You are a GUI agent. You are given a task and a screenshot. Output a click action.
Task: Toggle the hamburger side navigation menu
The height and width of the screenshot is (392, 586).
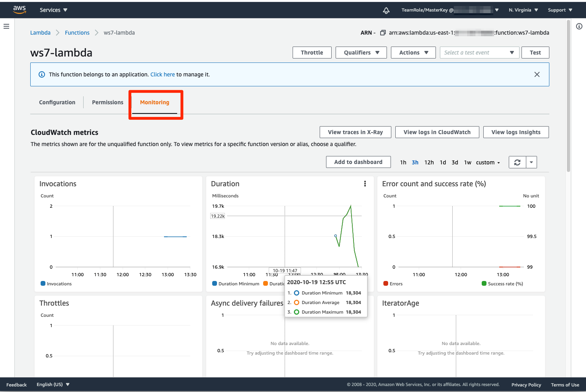[6, 26]
